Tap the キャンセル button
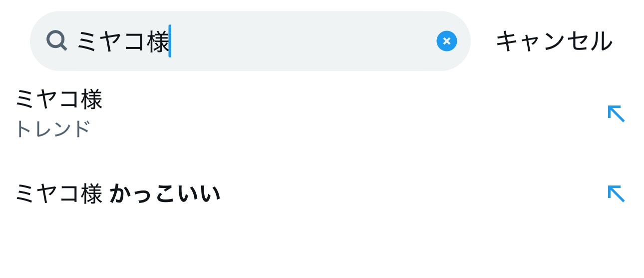Image resolution: width=644 pixels, height=278 pixels. (554, 41)
